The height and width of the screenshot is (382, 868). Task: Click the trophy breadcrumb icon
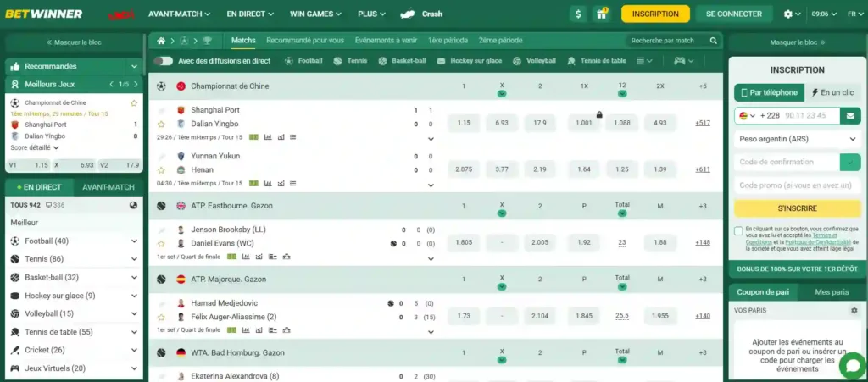(x=207, y=41)
